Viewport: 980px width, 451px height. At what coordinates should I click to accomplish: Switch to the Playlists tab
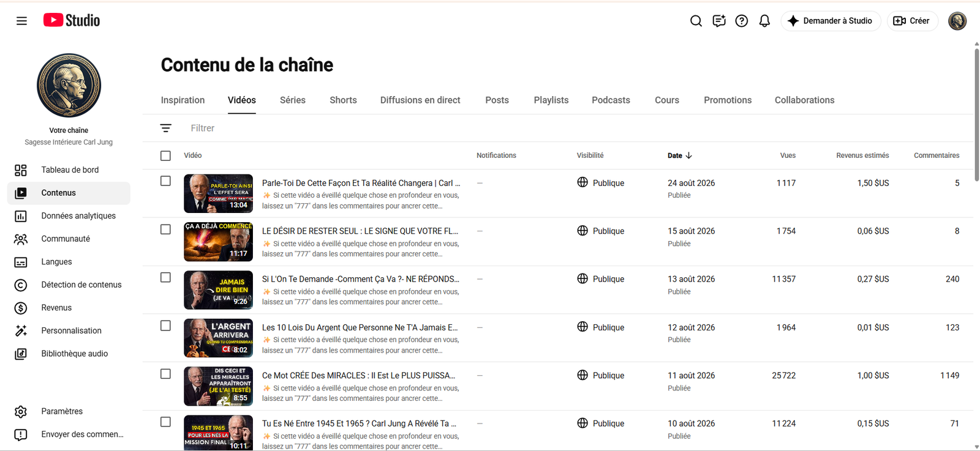click(x=551, y=100)
